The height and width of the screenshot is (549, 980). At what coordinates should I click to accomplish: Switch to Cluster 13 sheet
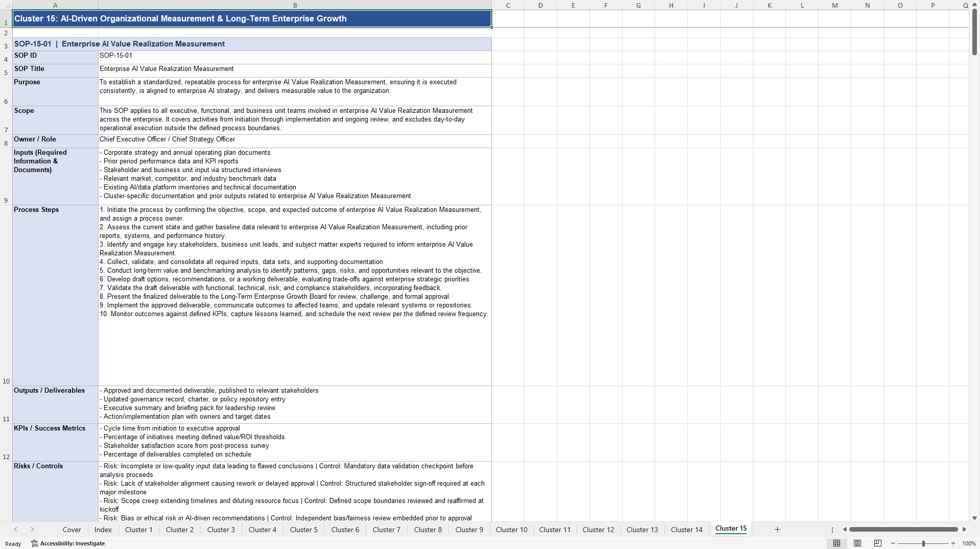point(642,530)
